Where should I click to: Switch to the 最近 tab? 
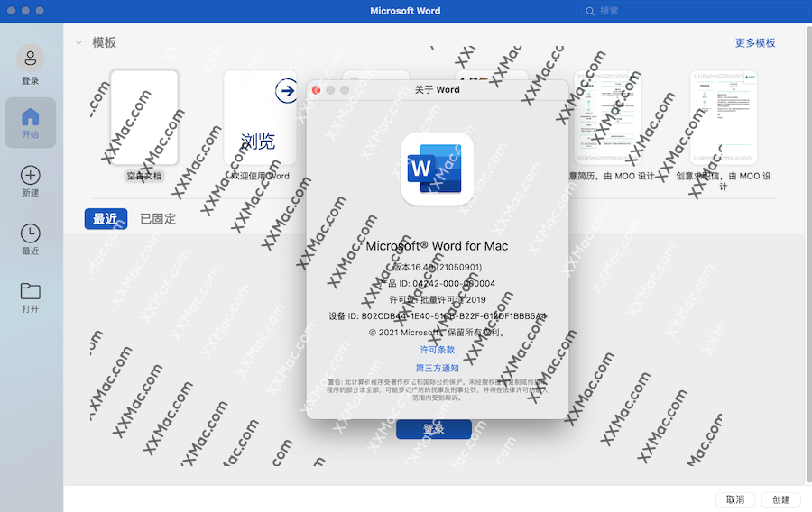106,219
